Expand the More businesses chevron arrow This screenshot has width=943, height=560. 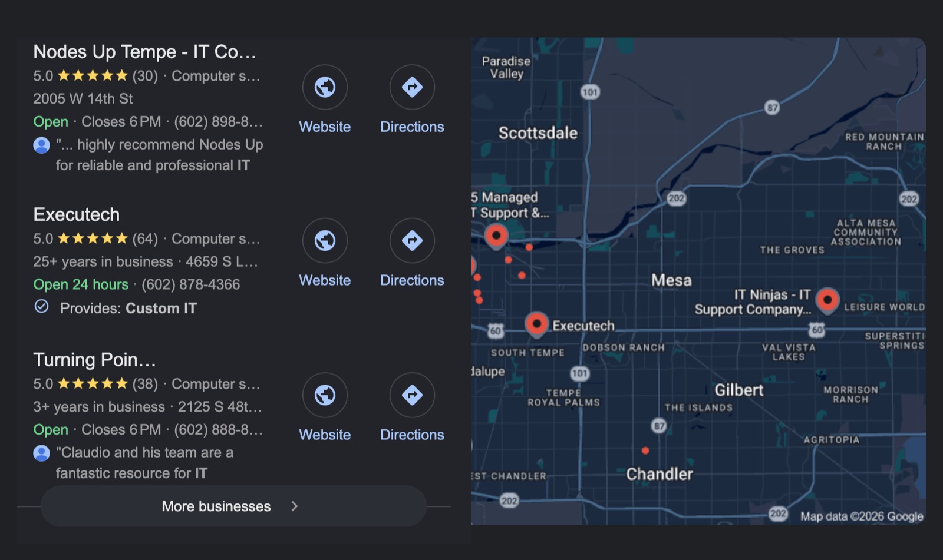[x=295, y=506]
